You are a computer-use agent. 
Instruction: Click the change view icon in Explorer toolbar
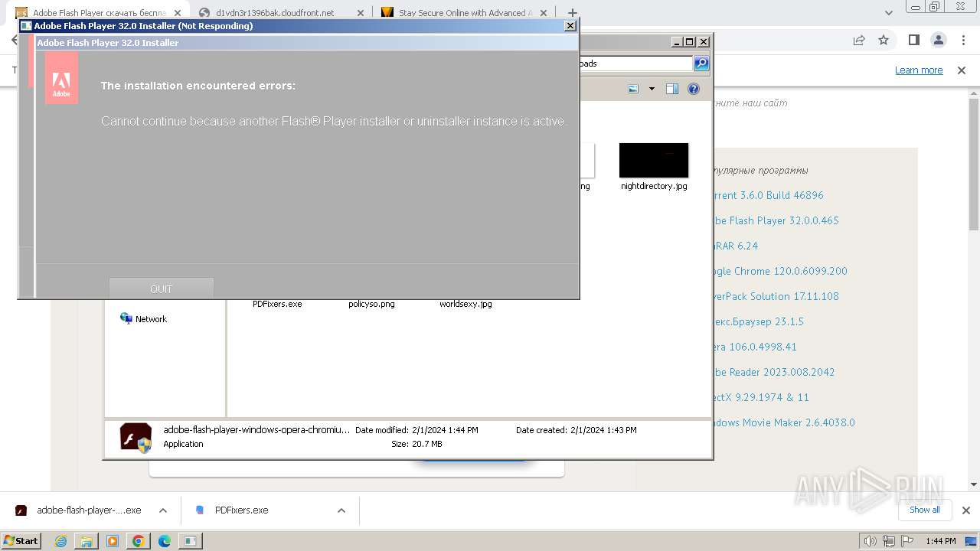633,89
